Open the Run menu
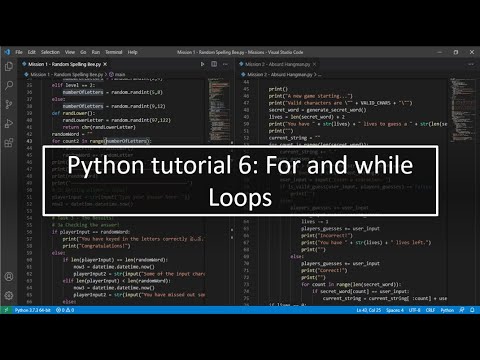This screenshot has height=360, width=480. pyautogui.click(x=96, y=52)
